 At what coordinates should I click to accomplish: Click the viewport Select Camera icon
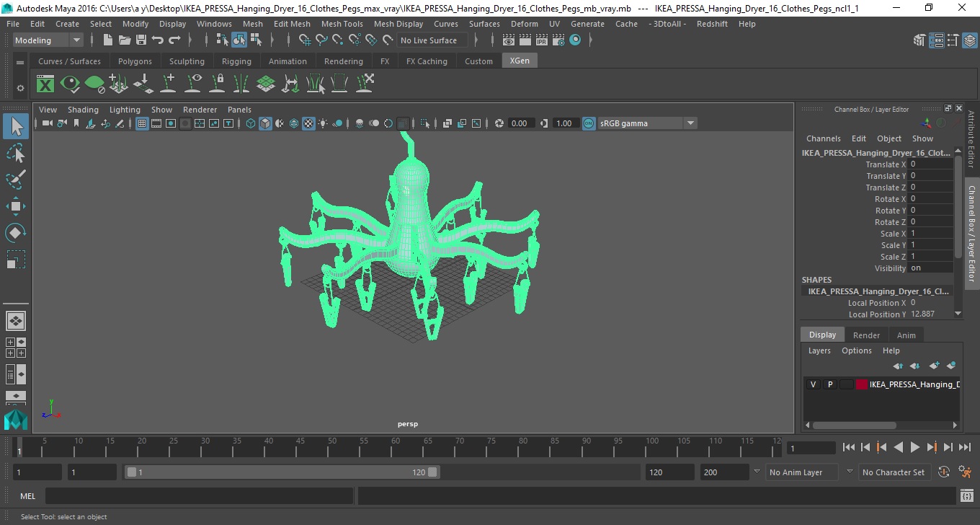(47, 123)
